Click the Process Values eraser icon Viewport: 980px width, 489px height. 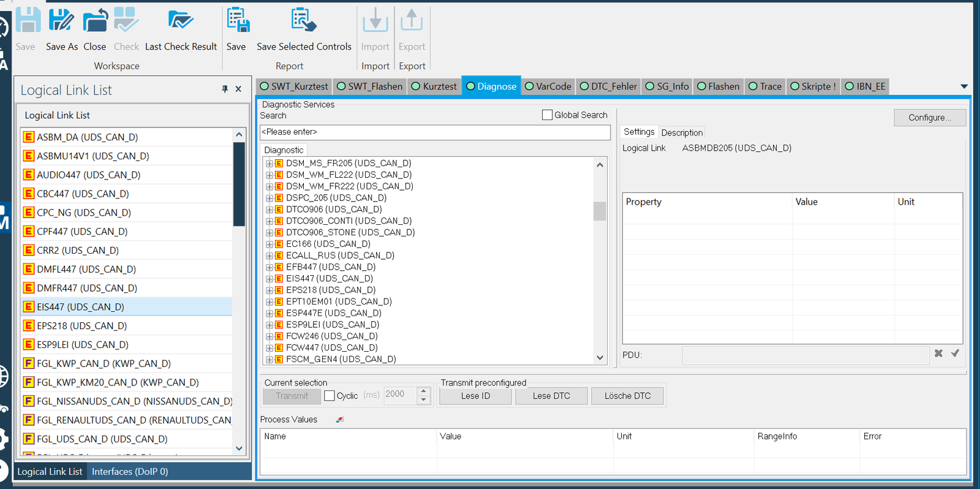point(340,420)
